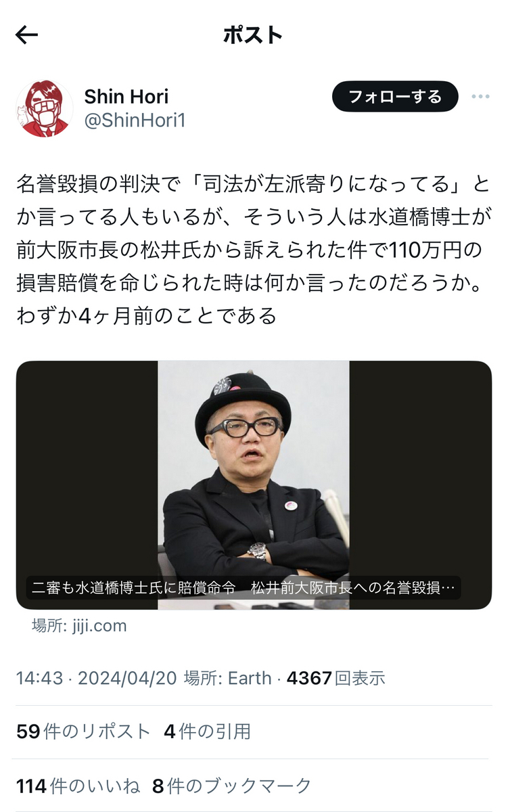The height and width of the screenshot is (812, 508).
Task: Open the 4件の引用 quotes list
Action: coord(207,731)
